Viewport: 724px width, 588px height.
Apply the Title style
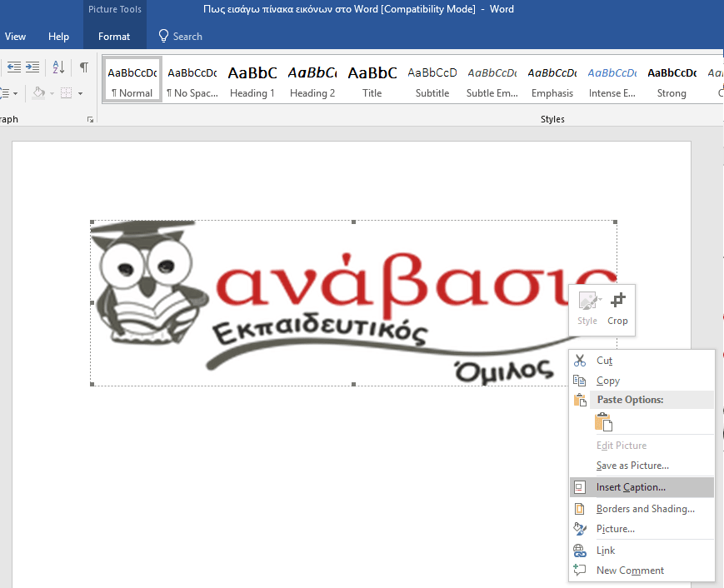[x=372, y=79]
